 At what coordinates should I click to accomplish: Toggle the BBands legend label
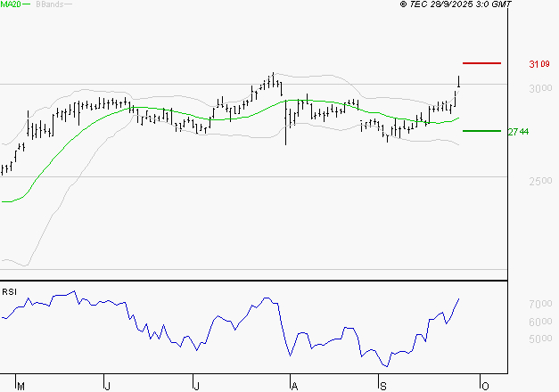(x=50, y=5)
